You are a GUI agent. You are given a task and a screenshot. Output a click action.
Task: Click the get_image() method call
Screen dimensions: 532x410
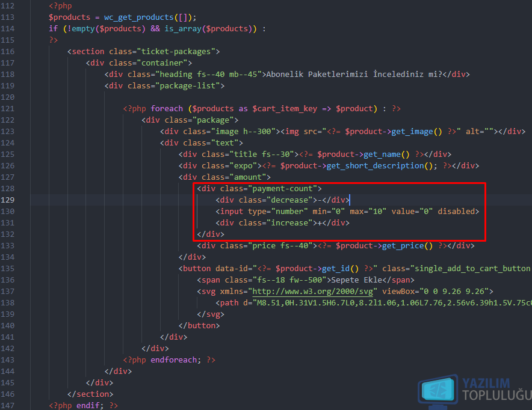416,132
